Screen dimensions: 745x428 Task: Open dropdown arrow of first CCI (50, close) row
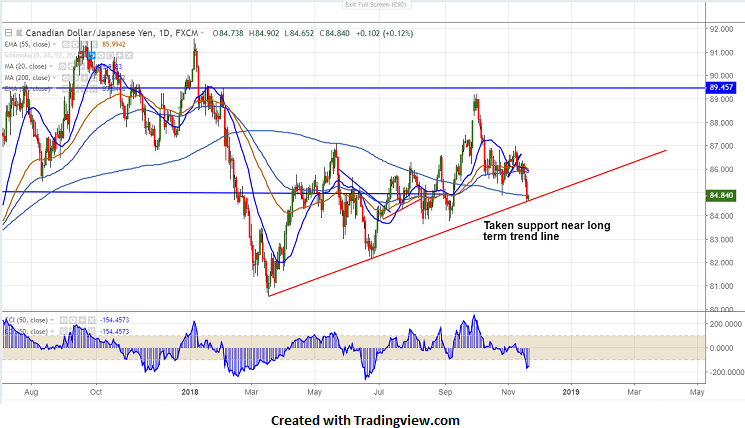pyautogui.click(x=52, y=320)
